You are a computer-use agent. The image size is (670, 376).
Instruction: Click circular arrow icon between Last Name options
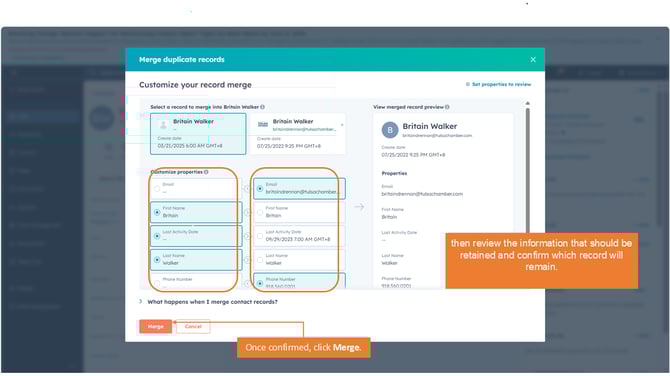tap(247, 259)
